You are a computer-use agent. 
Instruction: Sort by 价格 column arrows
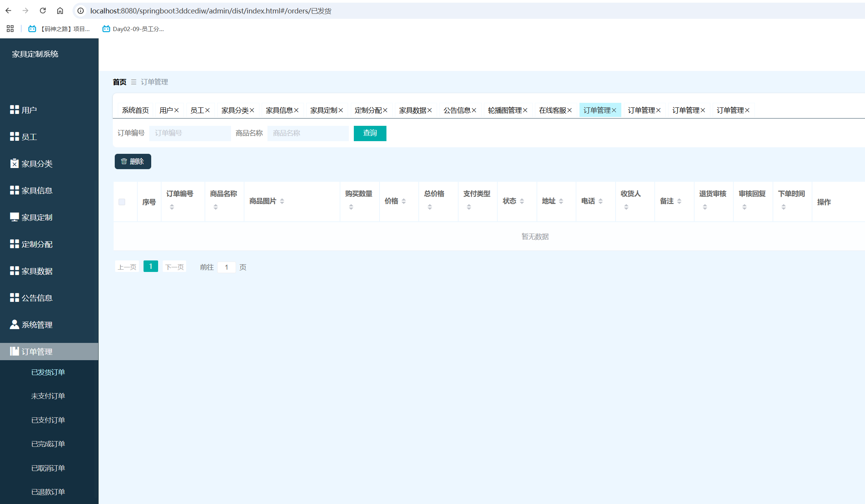[x=404, y=201]
